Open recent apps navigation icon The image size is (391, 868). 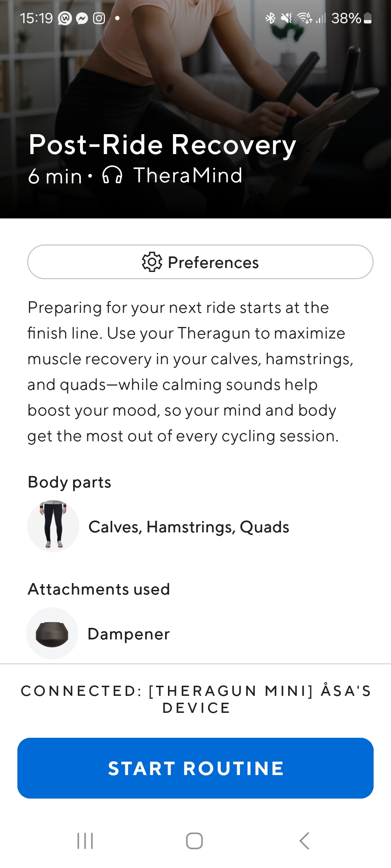[x=85, y=841]
